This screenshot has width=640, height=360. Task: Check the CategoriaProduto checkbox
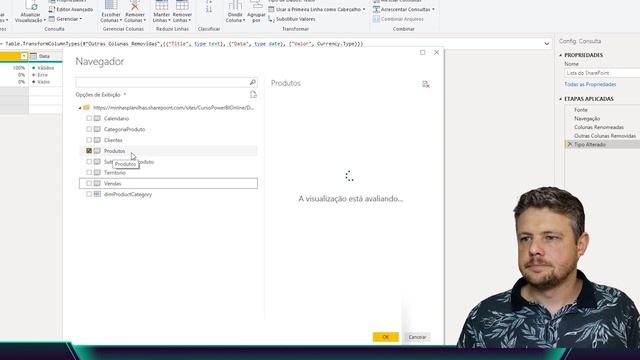[x=89, y=129]
